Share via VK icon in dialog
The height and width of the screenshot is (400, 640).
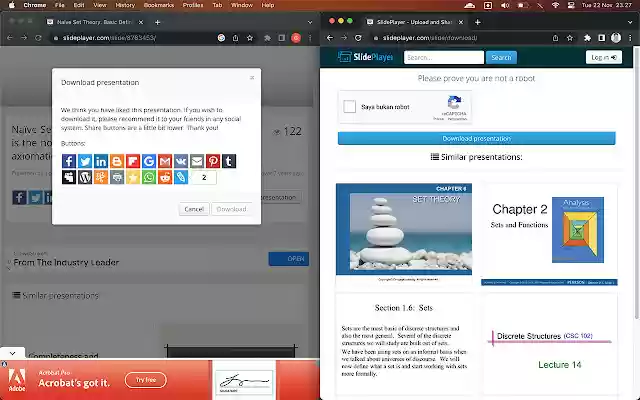[181, 161]
